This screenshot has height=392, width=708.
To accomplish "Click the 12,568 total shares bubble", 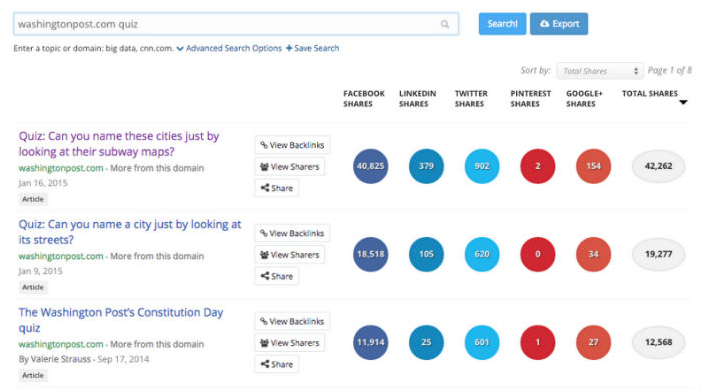I will [x=658, y=342].
